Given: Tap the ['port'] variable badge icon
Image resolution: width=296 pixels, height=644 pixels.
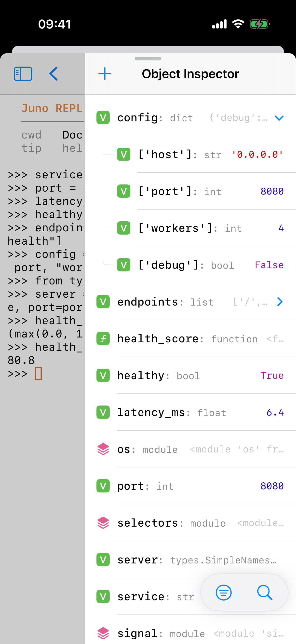Looking at the screenshot, I should click(x=124, y=191).
